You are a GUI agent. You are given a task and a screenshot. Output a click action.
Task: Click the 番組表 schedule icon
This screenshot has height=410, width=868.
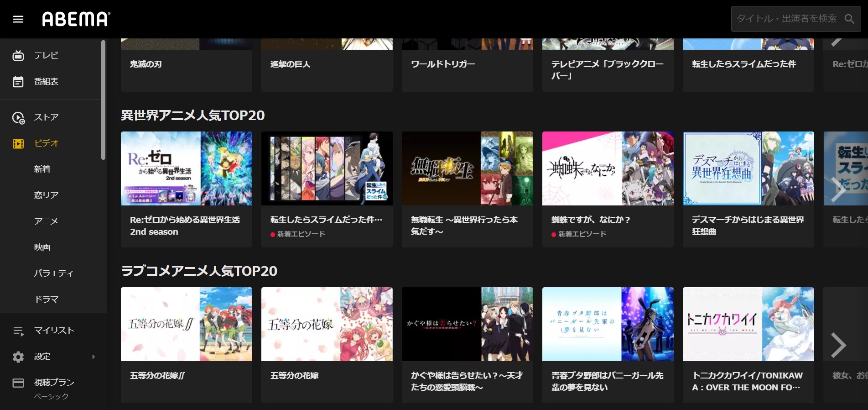click(18, 82)
